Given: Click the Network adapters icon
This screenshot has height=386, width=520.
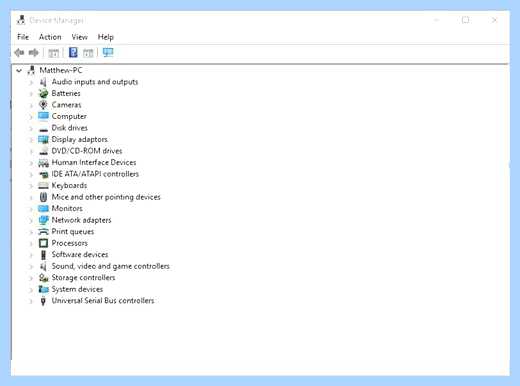Looking at the screenshot, I should 43,220.
